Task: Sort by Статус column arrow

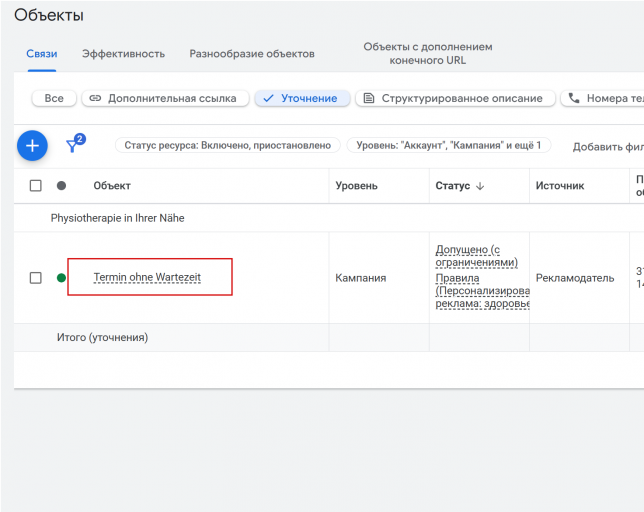Action: (480, 186)
